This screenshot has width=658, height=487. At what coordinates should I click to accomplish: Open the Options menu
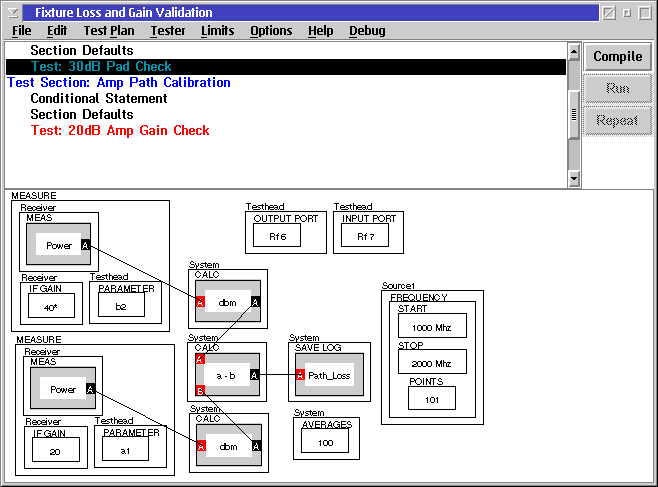pos(271,31)
